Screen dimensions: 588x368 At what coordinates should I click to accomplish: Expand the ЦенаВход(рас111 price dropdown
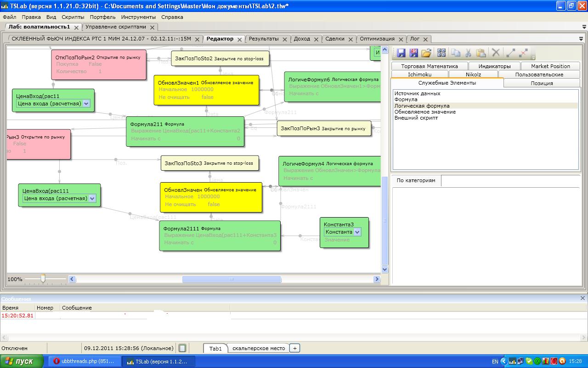[x=92, y=198]
